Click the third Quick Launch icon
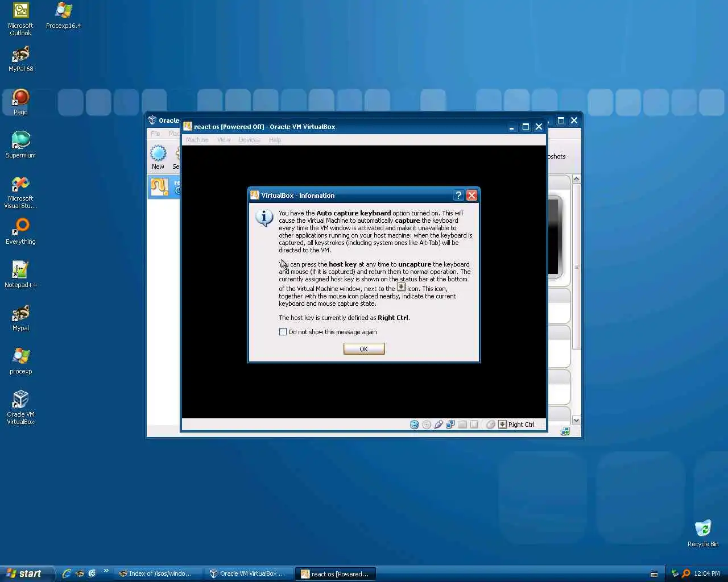Image resolution: width=728 pixels, height=582 pixels. [92, 573]
